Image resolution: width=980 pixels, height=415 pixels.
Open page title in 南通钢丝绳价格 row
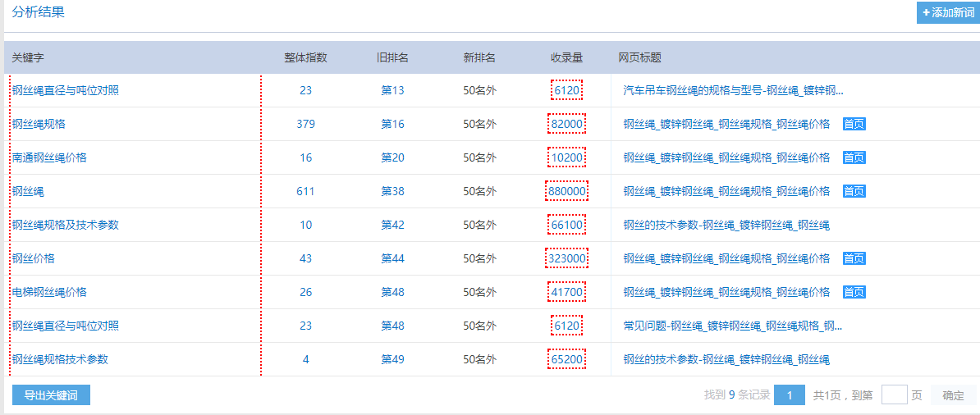(x=727, y=157)
